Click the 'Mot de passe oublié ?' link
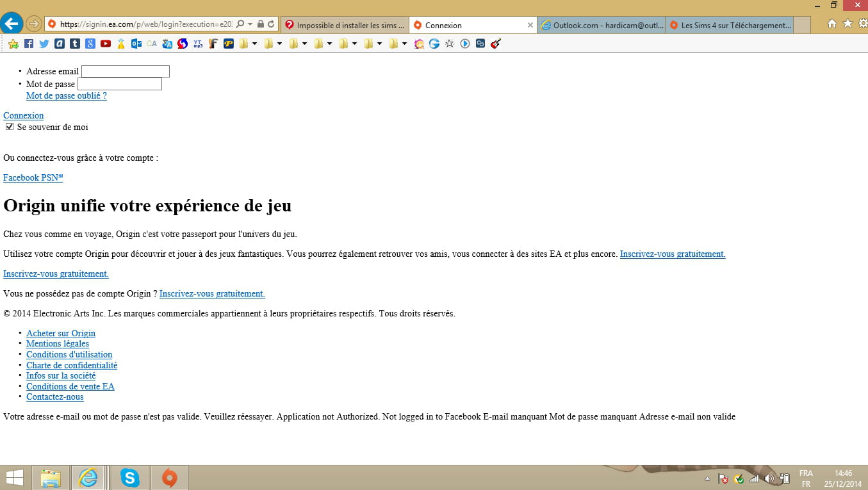This screenshot has height=490, width=868. [x=67, y=95]
